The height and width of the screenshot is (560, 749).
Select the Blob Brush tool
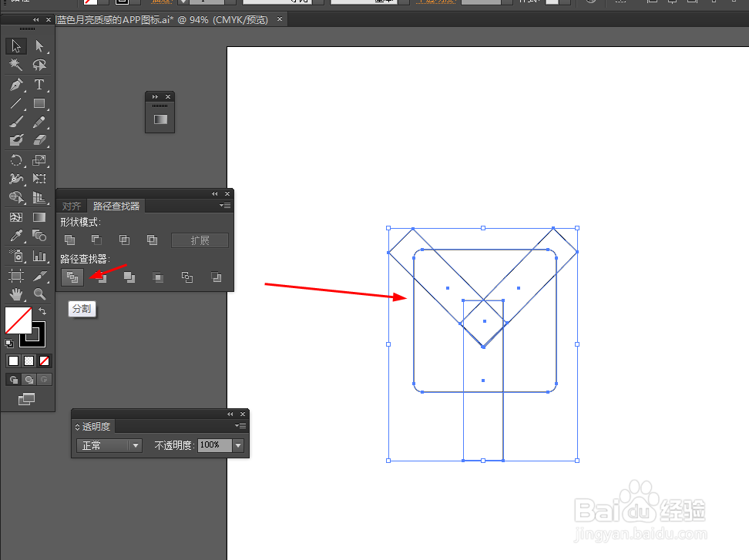15,140
